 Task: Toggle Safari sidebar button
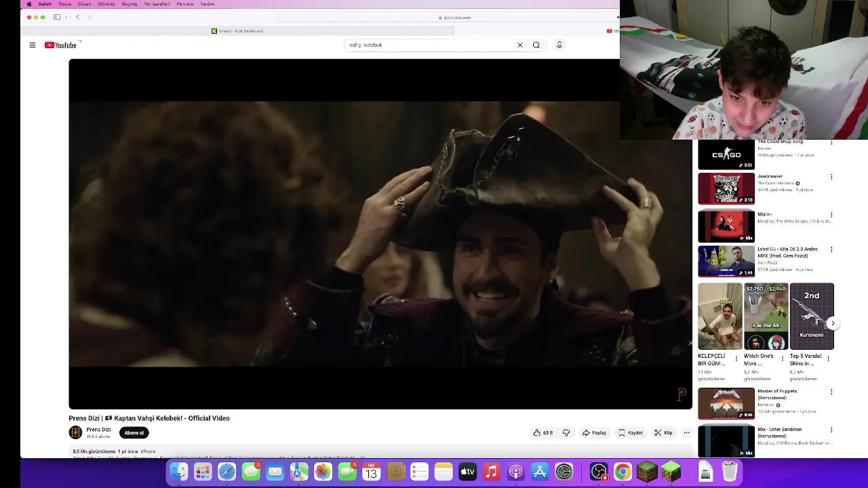click(57, 17)
